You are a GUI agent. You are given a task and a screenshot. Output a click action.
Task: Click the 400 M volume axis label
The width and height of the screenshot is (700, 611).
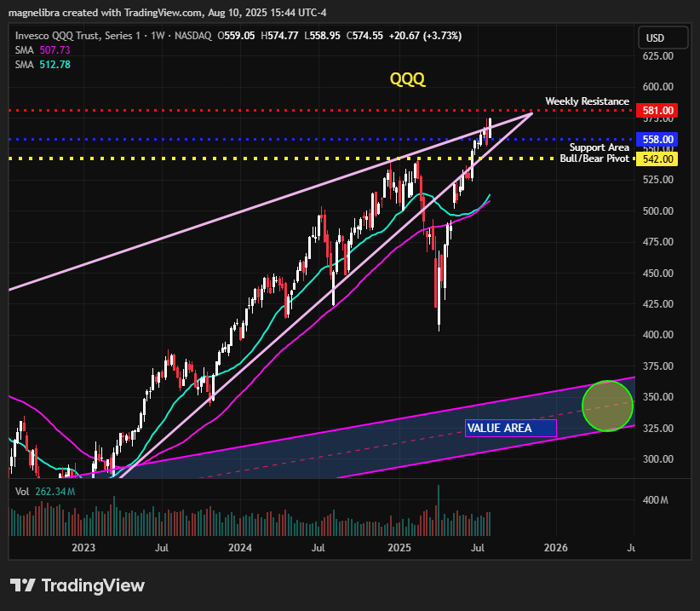pos(656,500)
